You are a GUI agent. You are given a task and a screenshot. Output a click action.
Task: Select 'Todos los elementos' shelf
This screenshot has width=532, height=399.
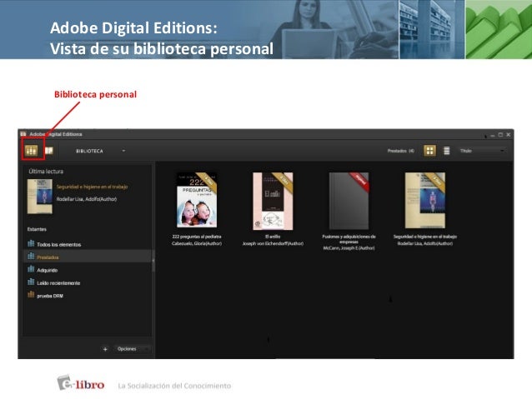tap(88, 244)
